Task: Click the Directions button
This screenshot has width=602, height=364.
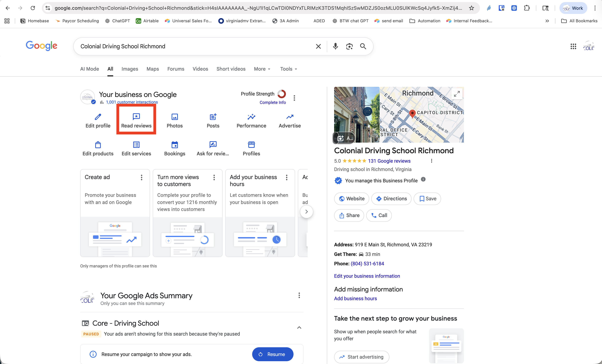Action: [x=391, y=199]
